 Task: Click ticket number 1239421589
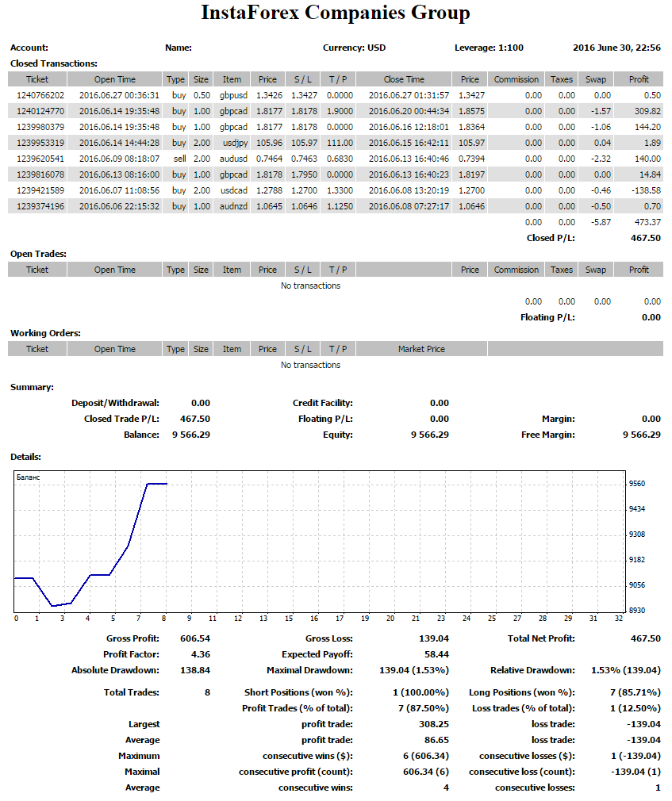pos(40,190)
